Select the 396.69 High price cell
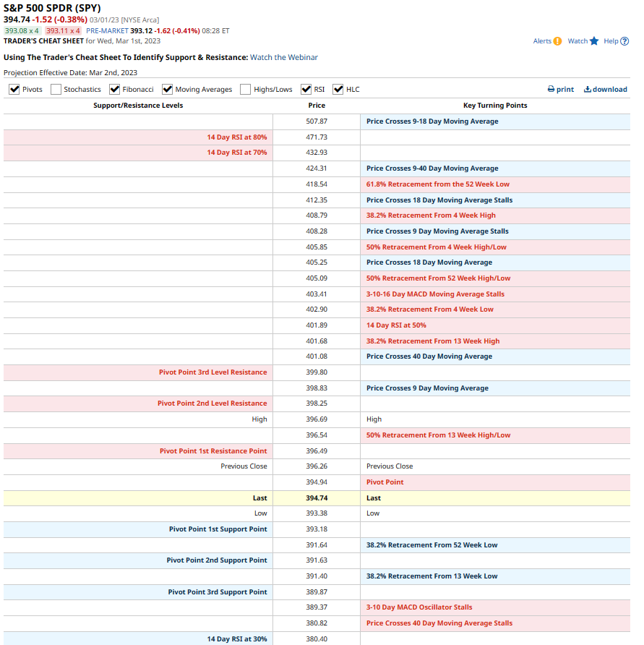The width and height of the screenshot is (644, 645). [x=317, y=419]
